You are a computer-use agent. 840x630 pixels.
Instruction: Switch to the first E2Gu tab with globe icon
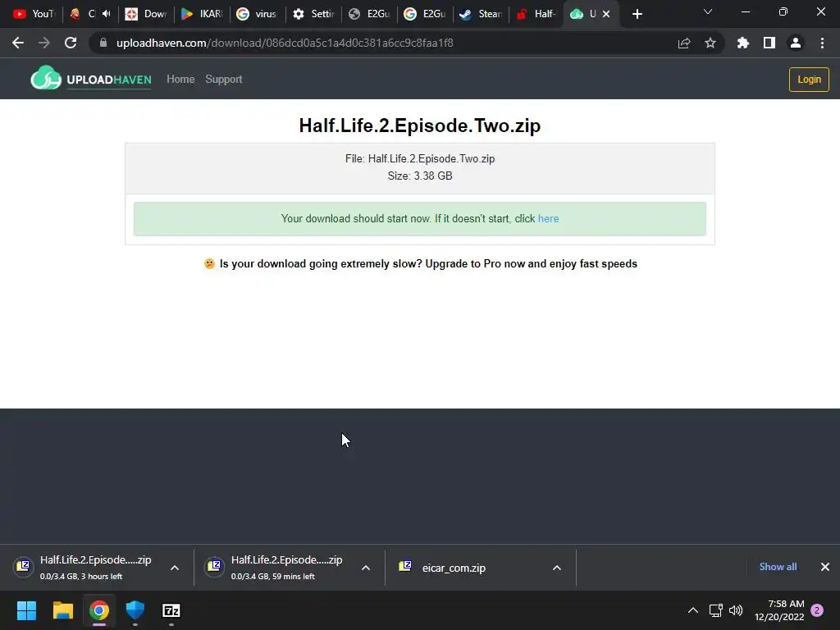(369, 14)
